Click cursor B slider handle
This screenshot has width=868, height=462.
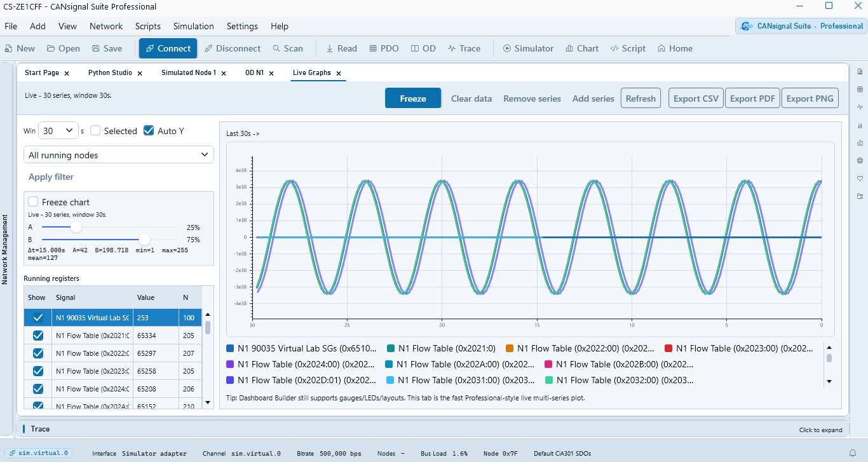click(x=145, y=240)
